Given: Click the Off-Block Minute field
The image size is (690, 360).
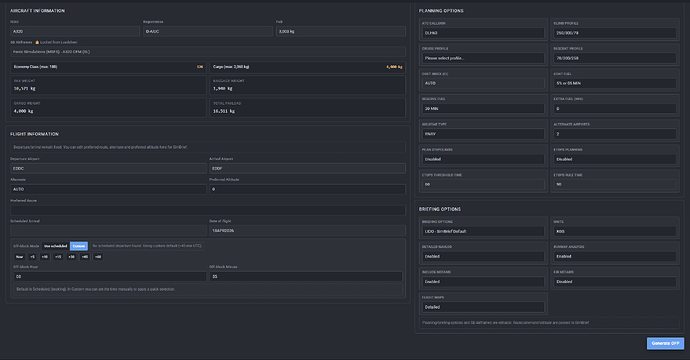Looking at the screenshot, I should click(306, 276).
